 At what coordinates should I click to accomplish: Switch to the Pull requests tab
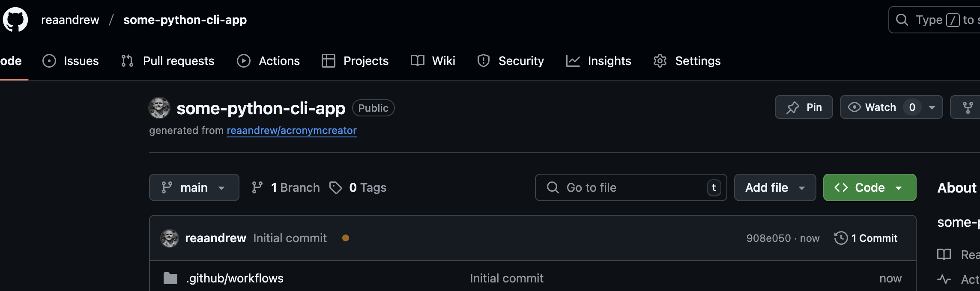click(x=167, y=61)
